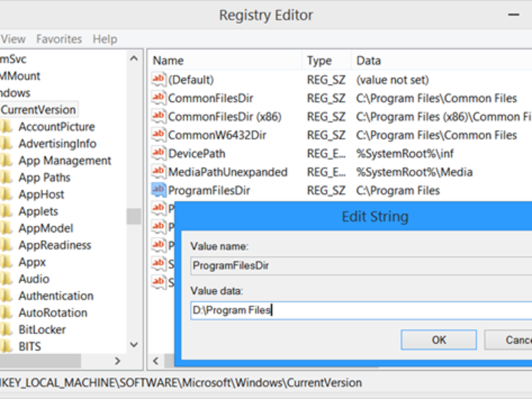Viewport: 532px width, 399px height.
Task: Click the ProgramFilesDir data 'C:\Program Files'
Action: (x=398, y=190)
